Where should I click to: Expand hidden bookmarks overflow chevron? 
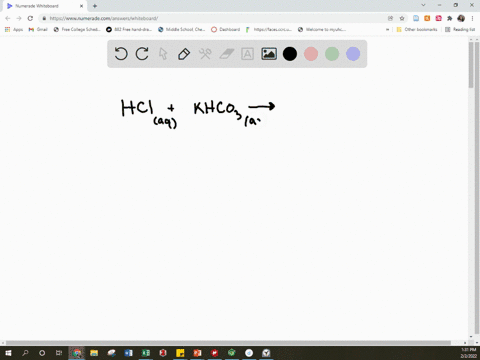point(387,29)
